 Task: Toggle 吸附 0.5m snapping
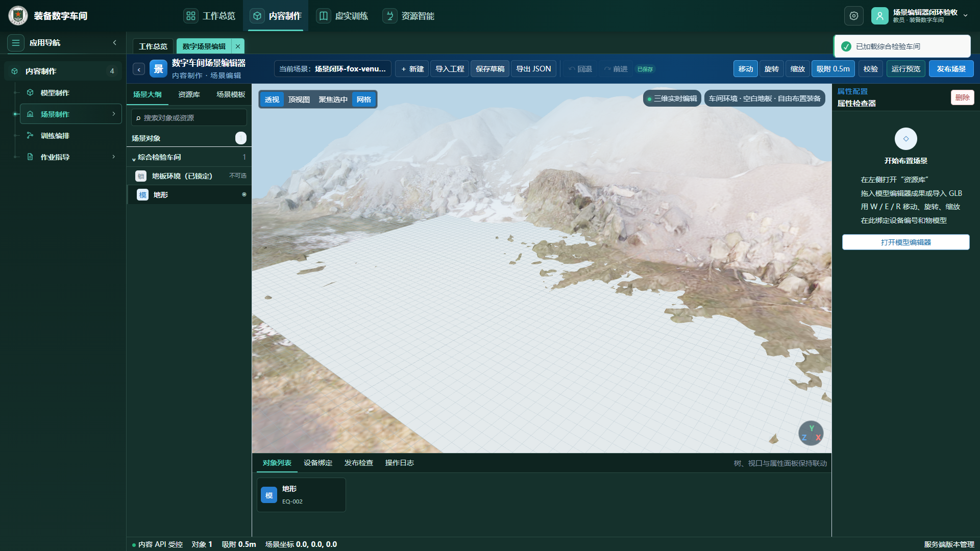pos(833,69)
